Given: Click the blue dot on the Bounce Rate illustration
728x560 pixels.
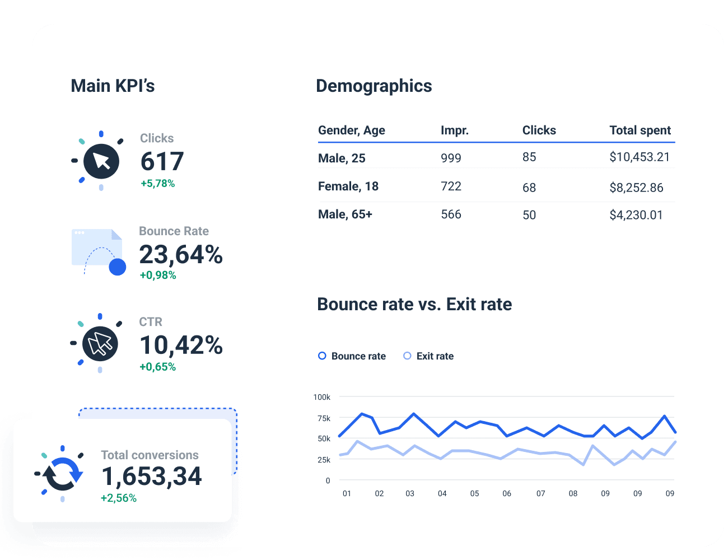Looking at the screenshot, I should pyautogui.click(x=118, y=267).
